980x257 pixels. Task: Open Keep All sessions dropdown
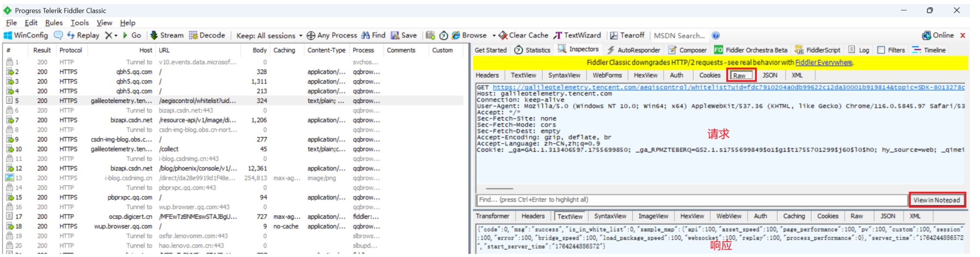pyautogui.click(x=269, y=36)
